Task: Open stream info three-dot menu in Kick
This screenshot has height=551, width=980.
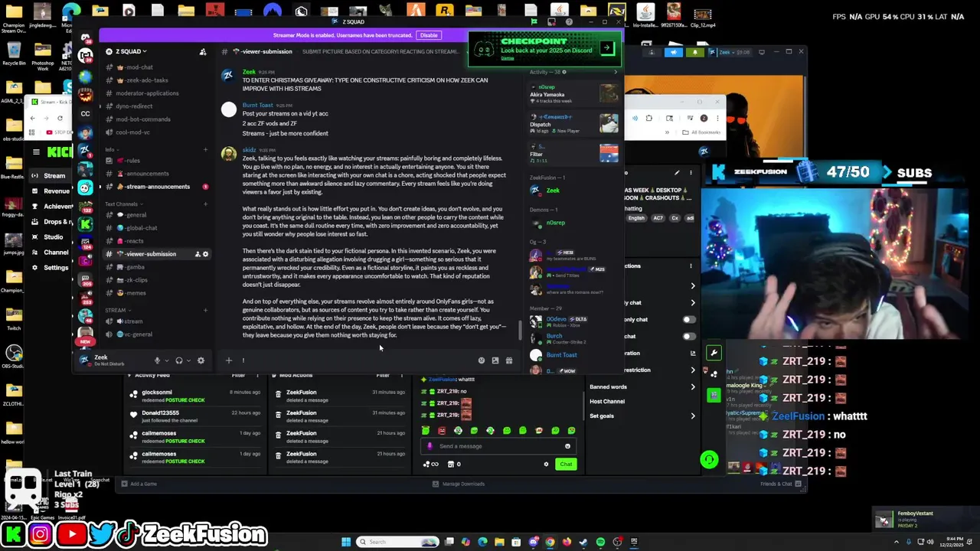Action: tap(691, 173)
